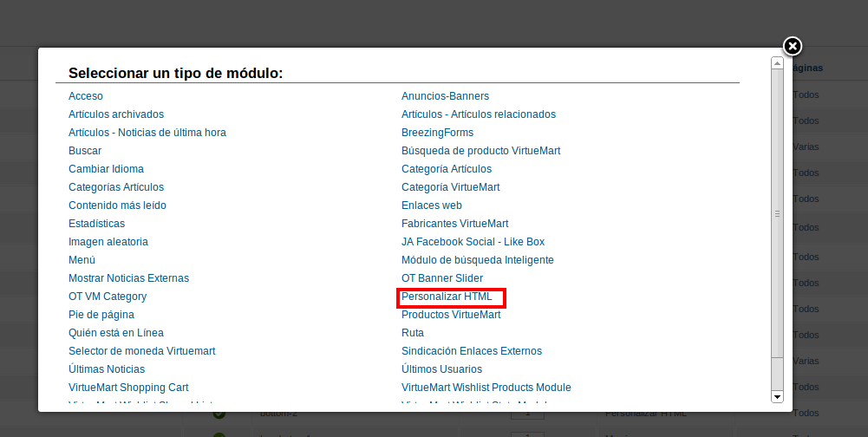Pick BreezingForms module type
Viewport: 868px width, 437px height.
click(x=437, y=133)
